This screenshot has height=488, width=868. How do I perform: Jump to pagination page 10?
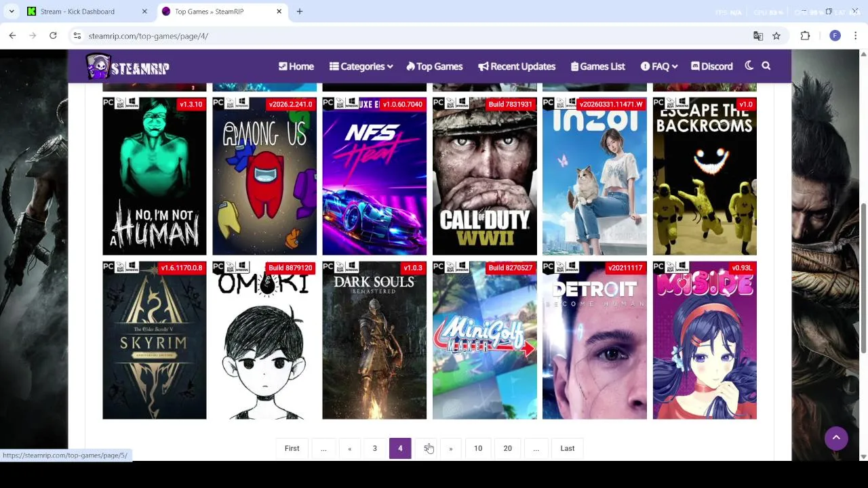click(478, 448)
